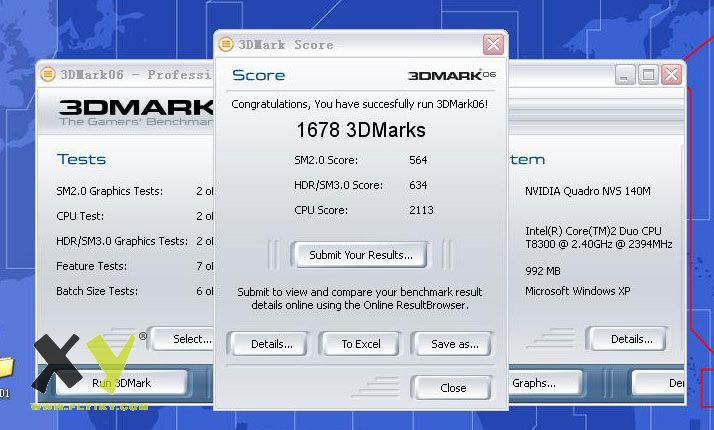The width and height of the screenshot is (714, 430).
Task: Click the CPU Test label in Tests
Action: click(x=80, y=216)
